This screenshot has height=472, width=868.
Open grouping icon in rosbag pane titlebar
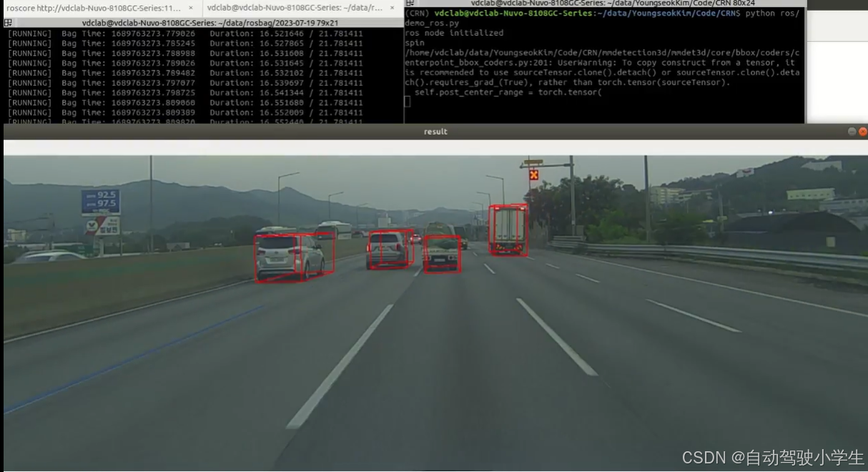8,23
